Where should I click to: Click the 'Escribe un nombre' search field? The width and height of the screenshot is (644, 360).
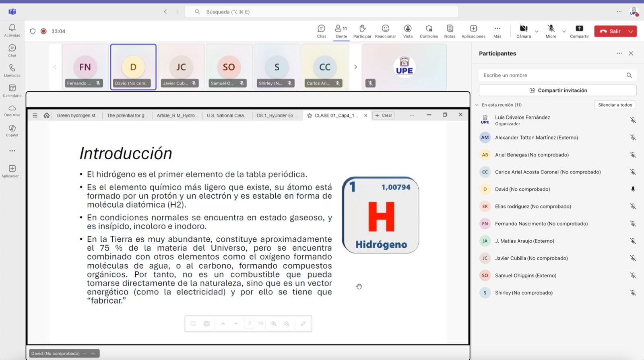coord(551,75)
